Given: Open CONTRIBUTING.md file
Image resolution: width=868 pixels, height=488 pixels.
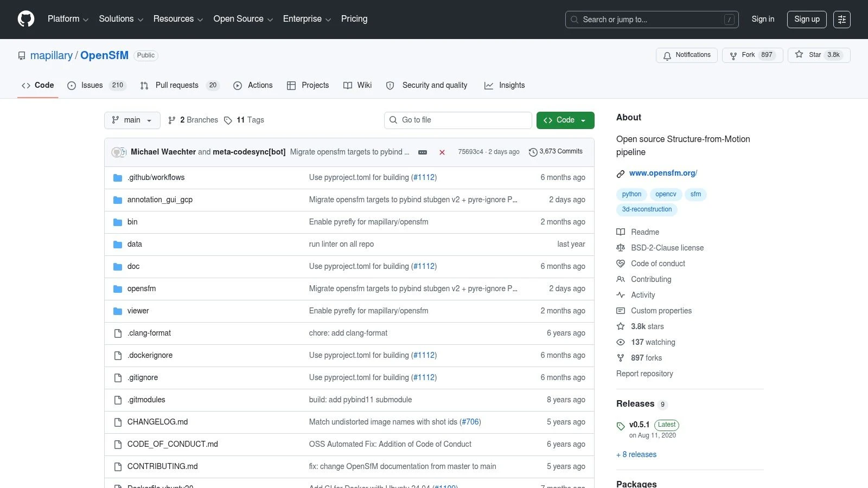Looking at the screenshot, I should 162,466.
